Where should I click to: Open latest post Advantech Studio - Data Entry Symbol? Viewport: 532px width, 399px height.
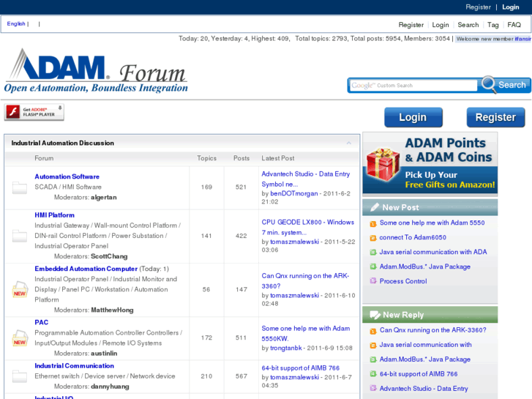(306, 179)
